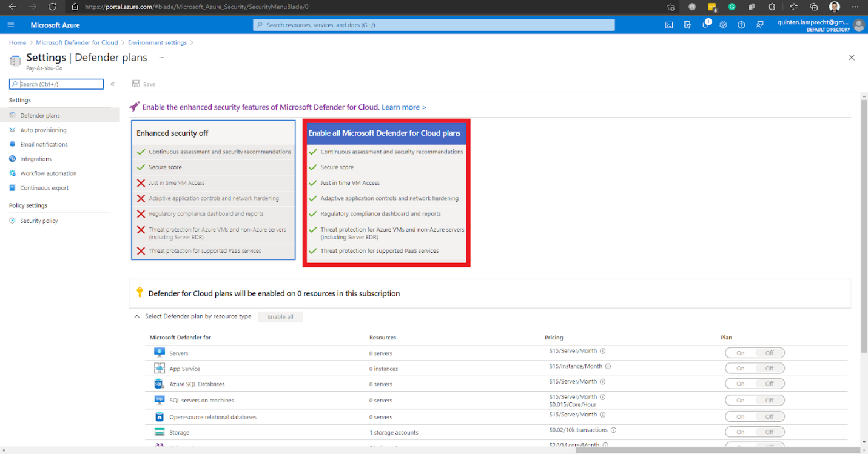Click the '1 storage accounts' cell
868x454 pixels.
394,433
